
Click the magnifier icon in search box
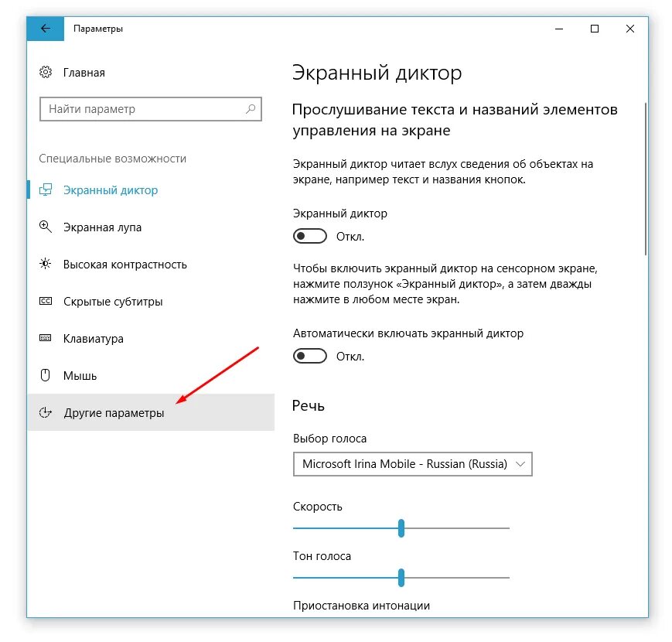click(x=251, y=109)
